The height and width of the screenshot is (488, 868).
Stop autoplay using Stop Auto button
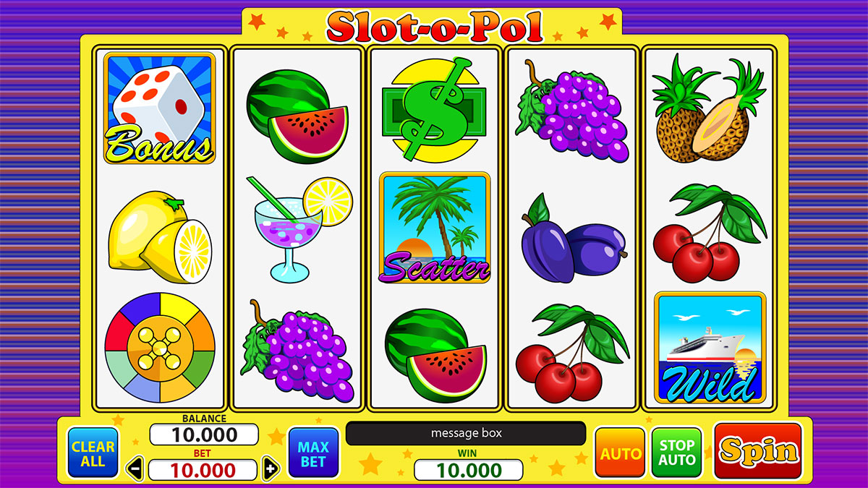coord(676,453)
